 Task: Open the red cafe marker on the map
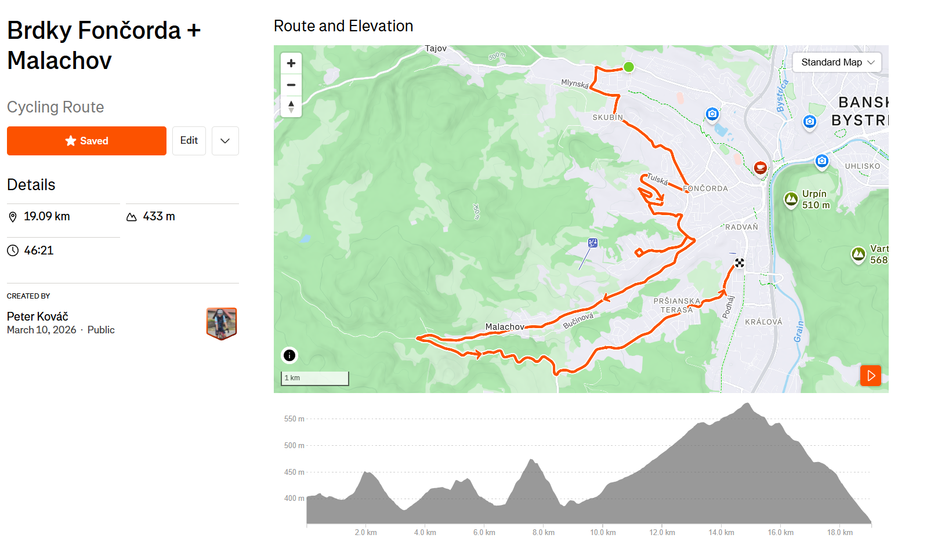760,168
